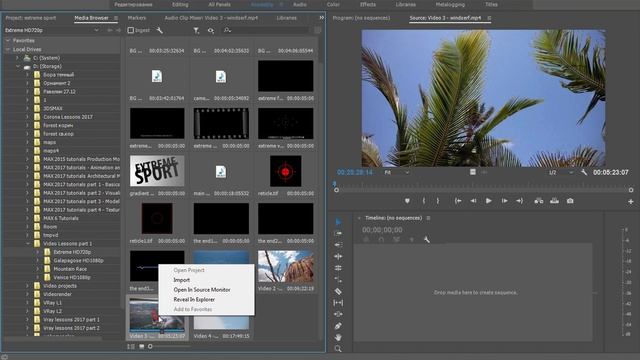Switch to the Color workspace
640x360 pixels.
(x=333, y=4)
